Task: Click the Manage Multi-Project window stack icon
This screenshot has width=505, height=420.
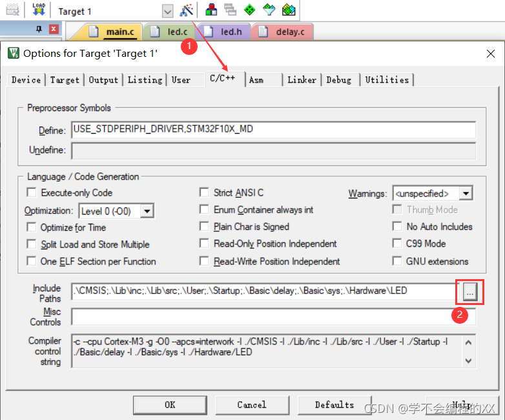Action: coord(231,10)
